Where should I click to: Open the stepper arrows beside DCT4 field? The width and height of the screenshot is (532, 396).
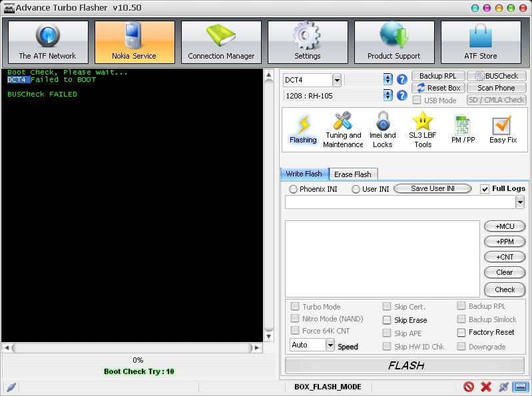[388, 80]
